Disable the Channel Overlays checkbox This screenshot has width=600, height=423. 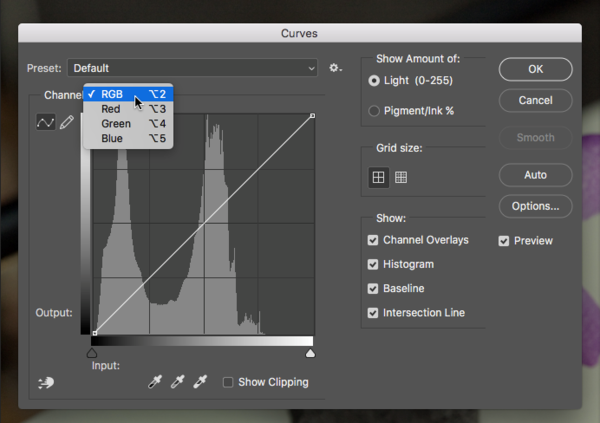(373, 240)
